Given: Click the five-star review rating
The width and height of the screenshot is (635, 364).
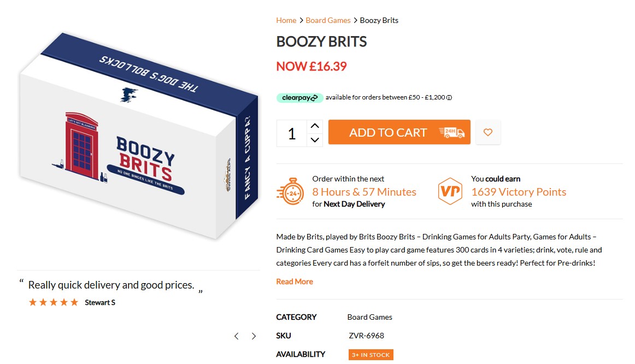Looking at the screenshot, I should (54, 302).
